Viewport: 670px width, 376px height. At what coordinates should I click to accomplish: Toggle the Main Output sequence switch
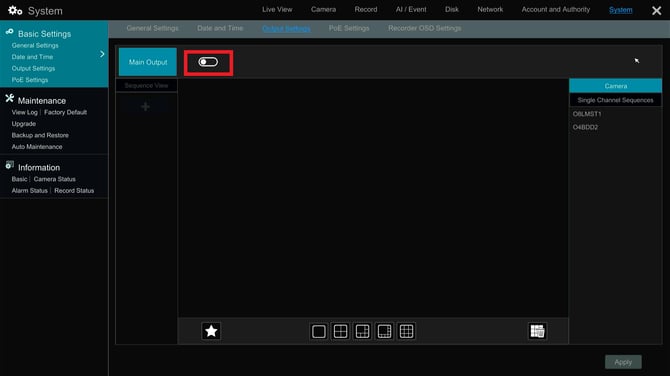pos(208,62)
